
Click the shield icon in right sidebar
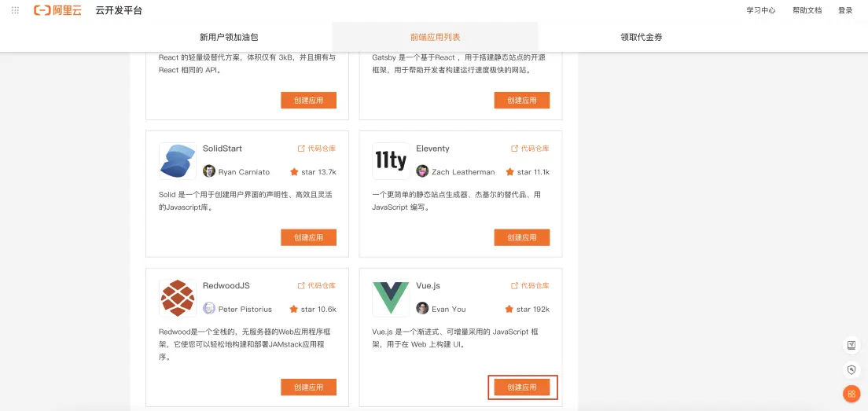851,369
